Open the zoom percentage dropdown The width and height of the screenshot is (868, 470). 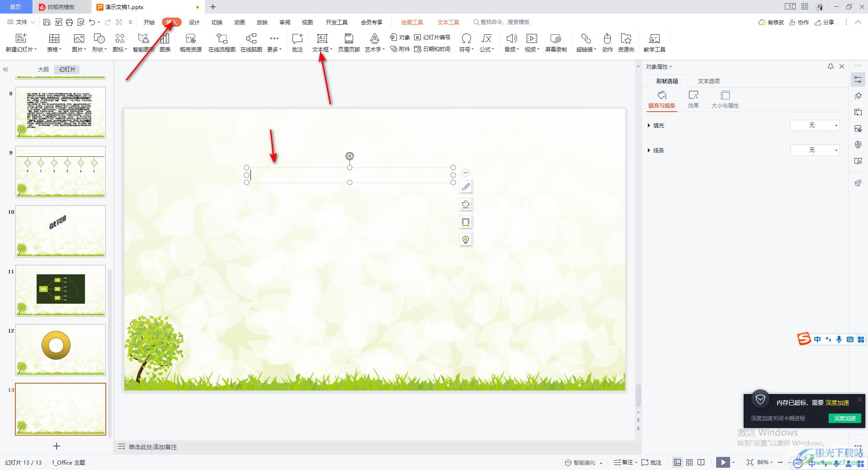tap(766, 462)
